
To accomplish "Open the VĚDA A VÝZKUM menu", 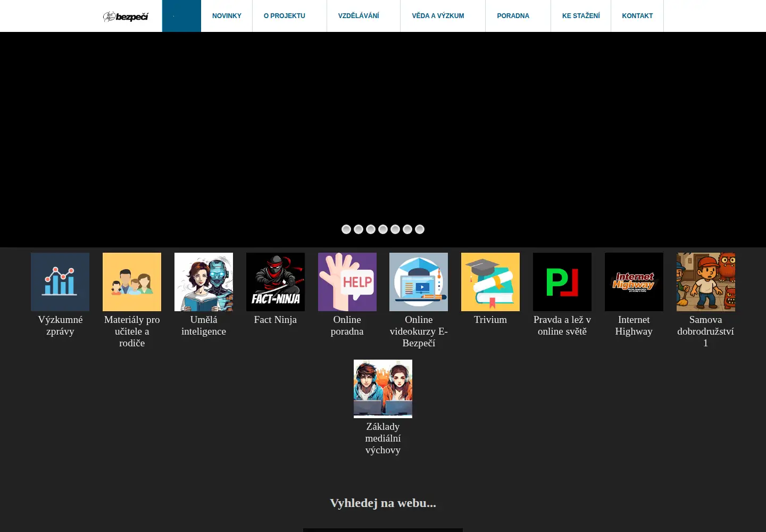I will tap(438, 16).
